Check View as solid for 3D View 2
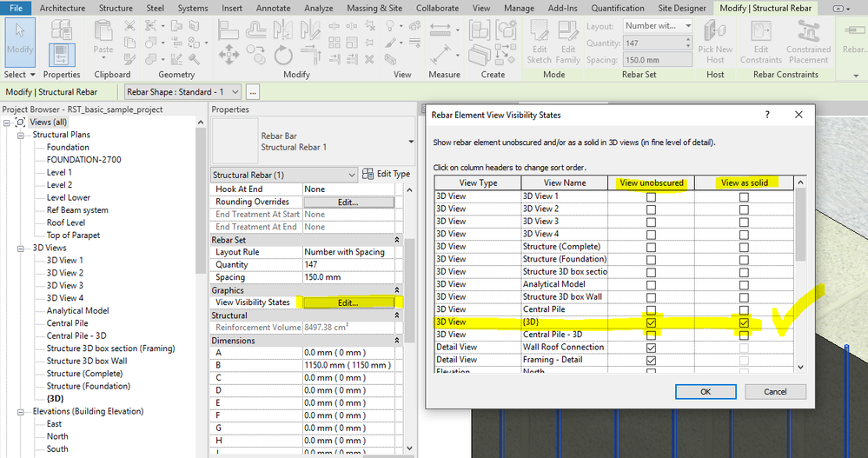 [x=744, y=210]
